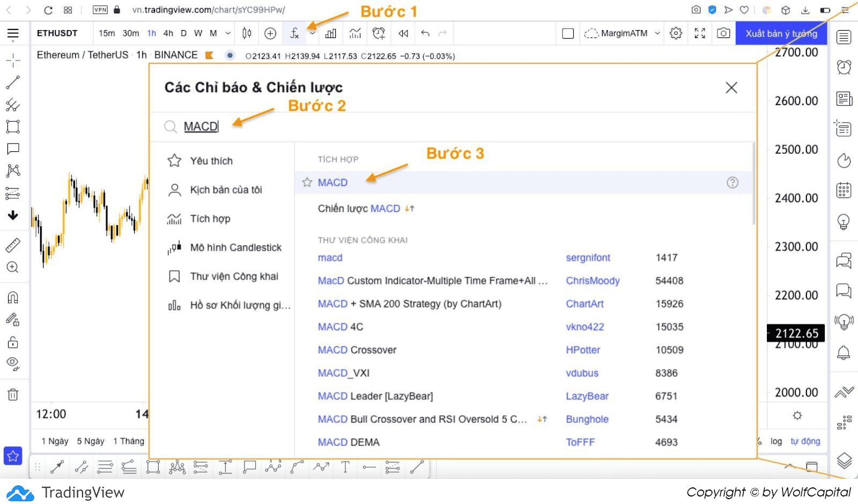Close the indicators dialog
The width and height of the screenshot is (858, 504).
click(731, 87)
